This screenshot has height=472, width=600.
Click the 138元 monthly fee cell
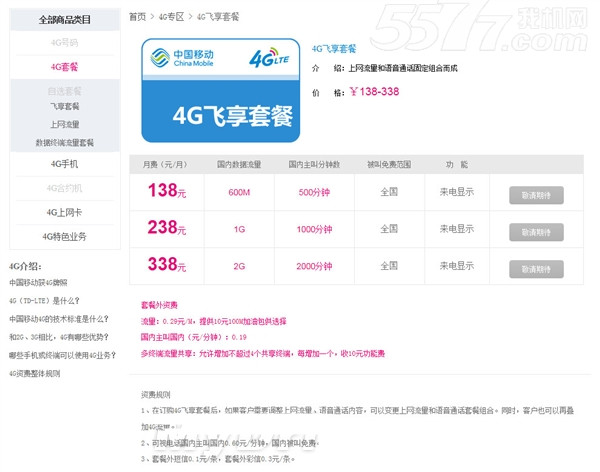point(167,190)
